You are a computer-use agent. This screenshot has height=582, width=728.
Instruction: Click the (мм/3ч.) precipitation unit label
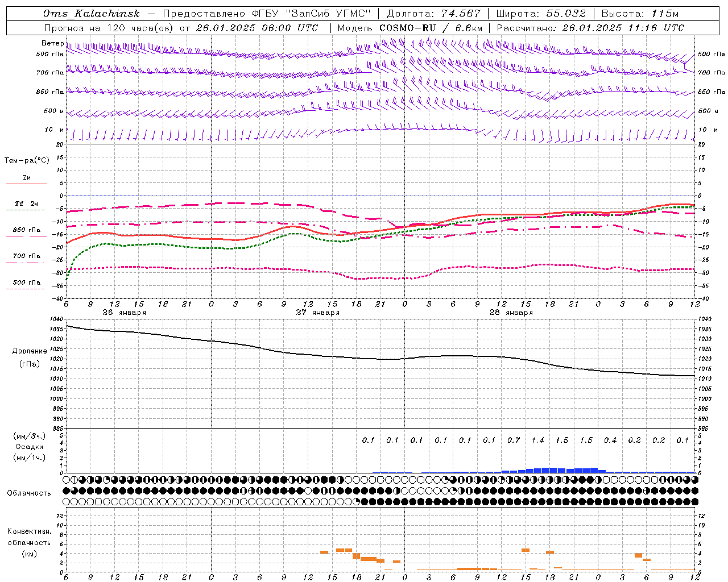pyautogui.click(x=29, y=436)
